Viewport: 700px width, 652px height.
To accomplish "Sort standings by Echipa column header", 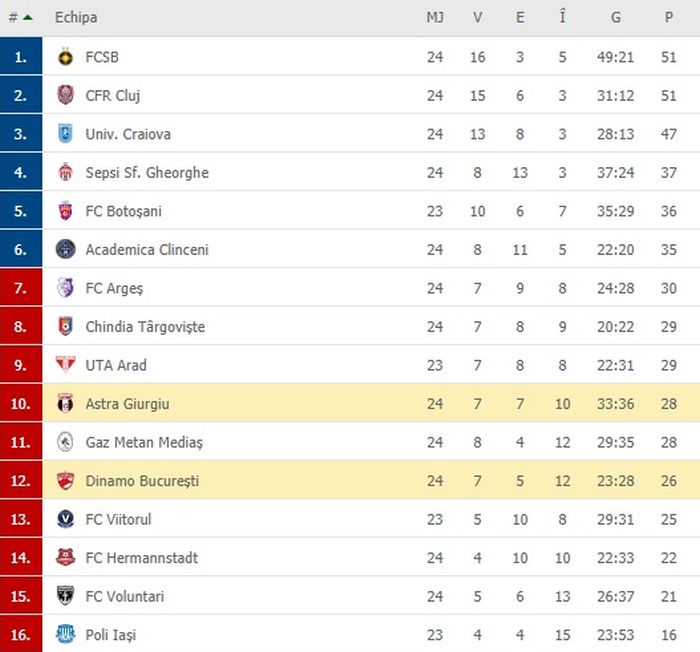I will tap(76, 18).
